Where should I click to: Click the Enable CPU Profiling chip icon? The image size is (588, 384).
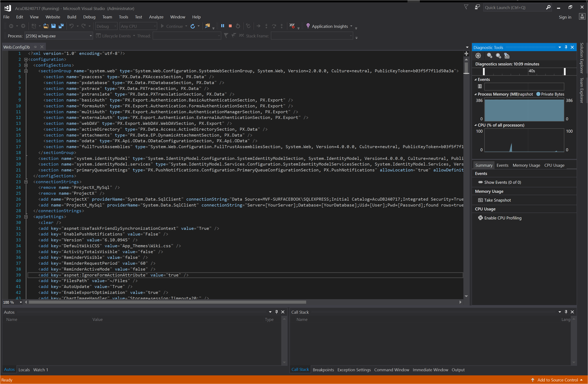pyautogui.click(x=480, y=218)
